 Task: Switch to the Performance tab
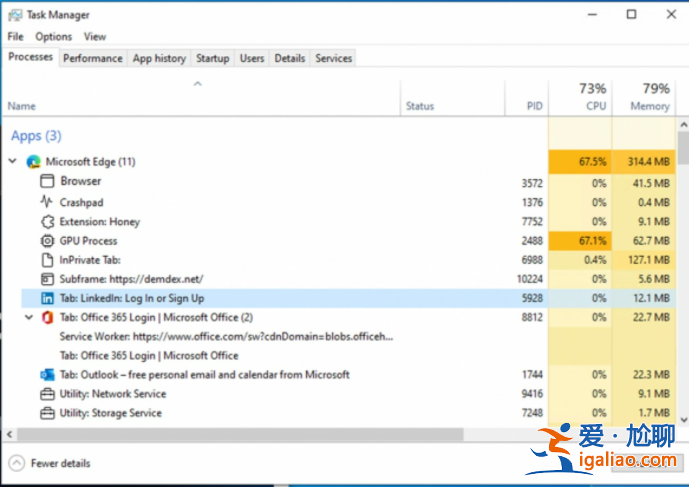click(93, 58)
